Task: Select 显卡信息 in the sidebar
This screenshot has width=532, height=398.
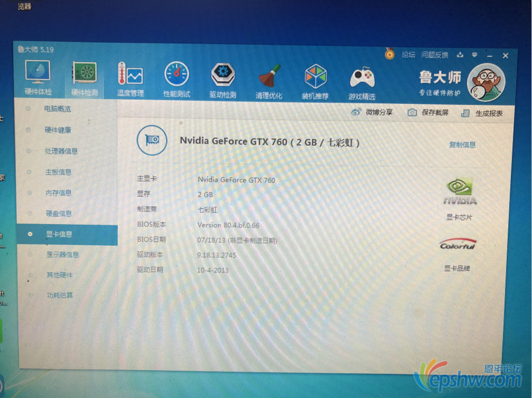Action: coord(67,234)
